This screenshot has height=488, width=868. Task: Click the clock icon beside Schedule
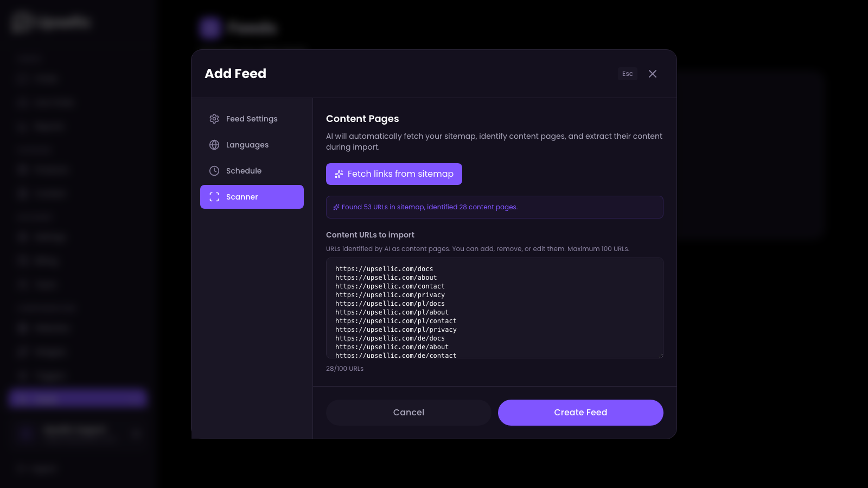click(x=214, y=171)
